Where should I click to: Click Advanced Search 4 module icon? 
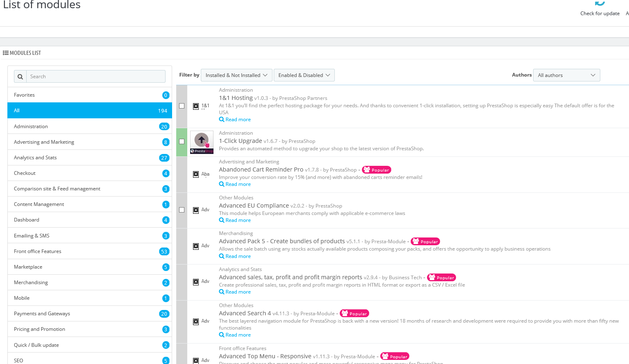196,321
